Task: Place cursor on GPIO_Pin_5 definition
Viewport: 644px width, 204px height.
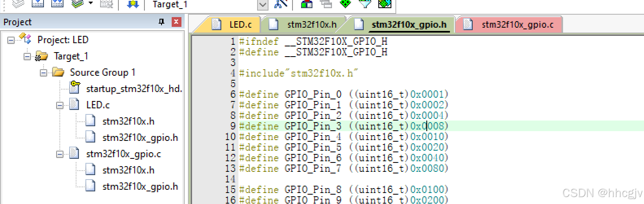Action: [x=343, y=147]
